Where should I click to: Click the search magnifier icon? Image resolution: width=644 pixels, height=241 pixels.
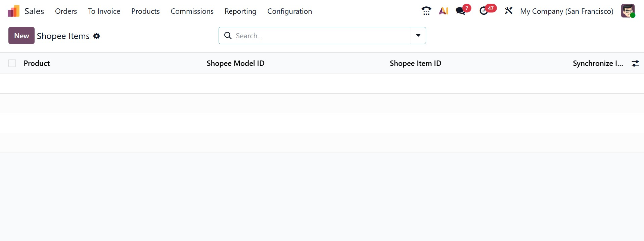(228, 36)
